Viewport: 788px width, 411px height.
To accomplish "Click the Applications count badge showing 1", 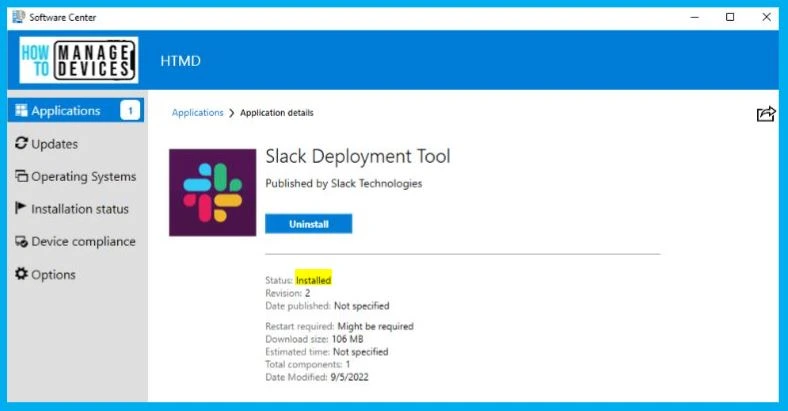I will (130, 111).
